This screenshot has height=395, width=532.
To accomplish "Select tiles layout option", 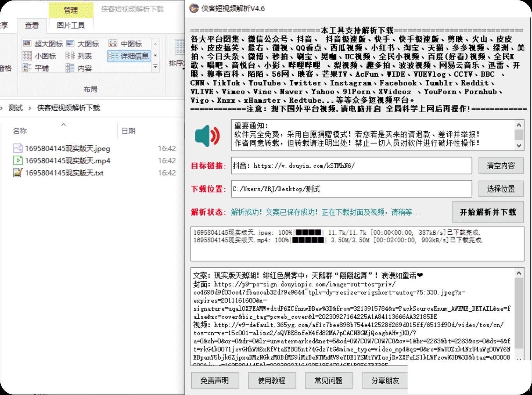I will tap(36, 68).
